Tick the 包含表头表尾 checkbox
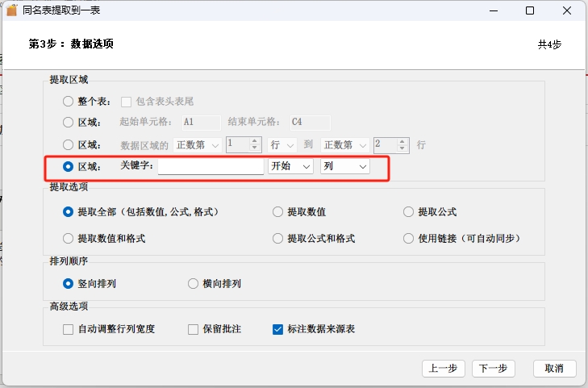This screenshot has width=588, height=388. click(x=126, y=102)
